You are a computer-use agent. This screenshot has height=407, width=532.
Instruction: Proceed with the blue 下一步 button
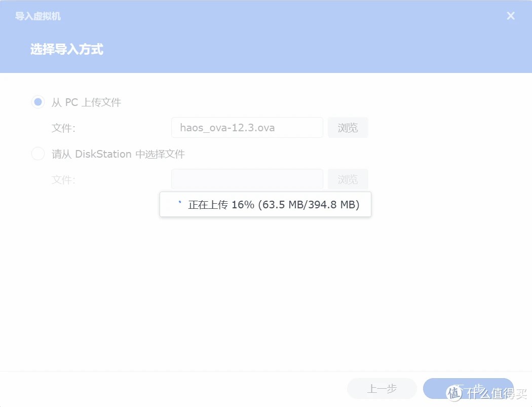click(x=468, y=388)
